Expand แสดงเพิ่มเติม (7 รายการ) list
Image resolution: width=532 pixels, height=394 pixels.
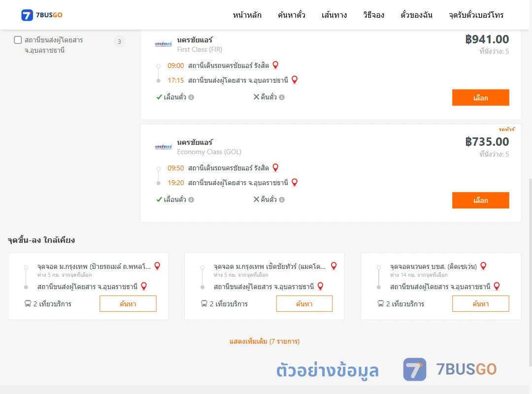265,341
